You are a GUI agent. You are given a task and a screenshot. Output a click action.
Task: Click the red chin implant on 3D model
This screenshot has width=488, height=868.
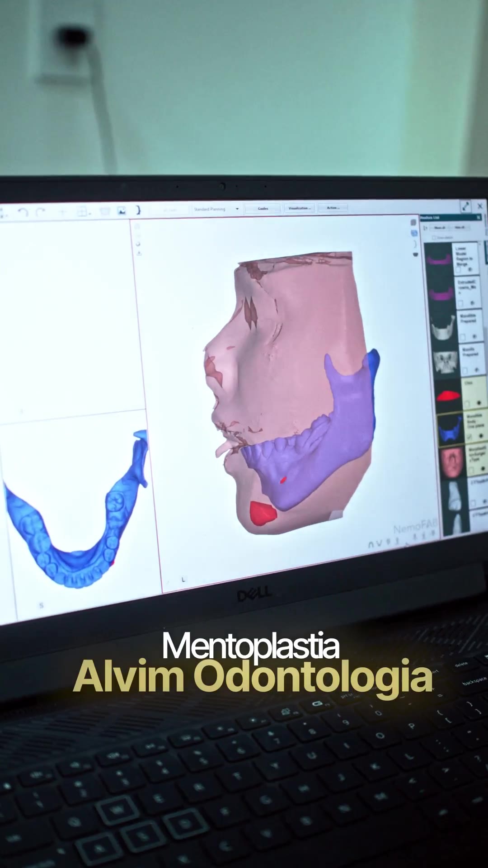point(263,513)
